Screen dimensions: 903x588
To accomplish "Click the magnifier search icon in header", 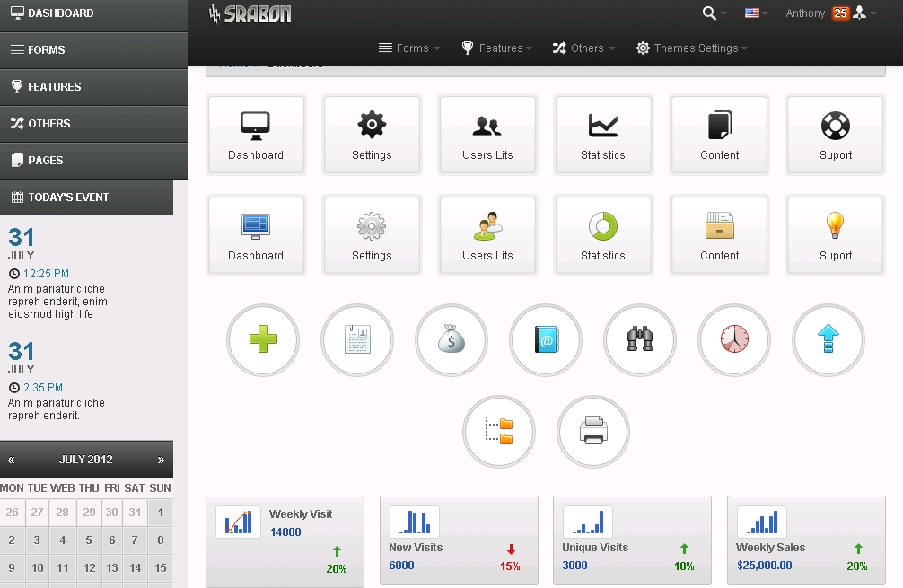I will tap(710, 13).
